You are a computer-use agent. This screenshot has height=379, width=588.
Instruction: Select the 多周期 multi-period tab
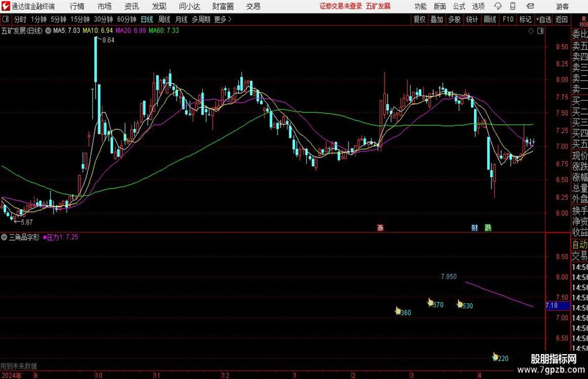pos(201,19)
